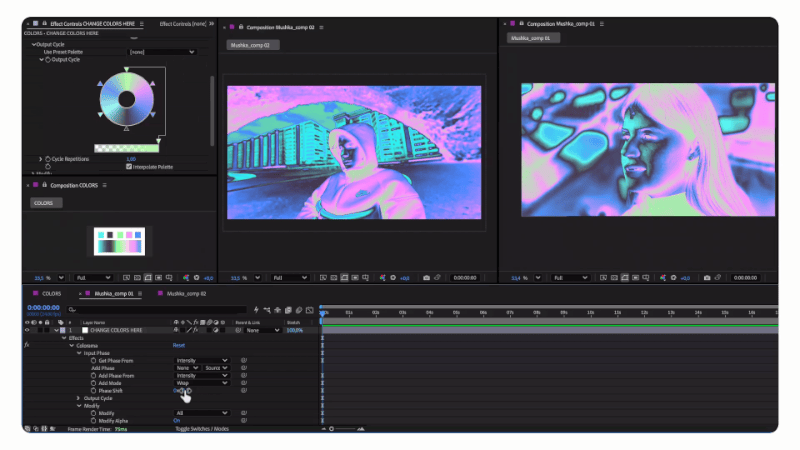Open Modify All dropdown
The width and height of the screenshot is (800, 450).
click(x=202, y=413)
